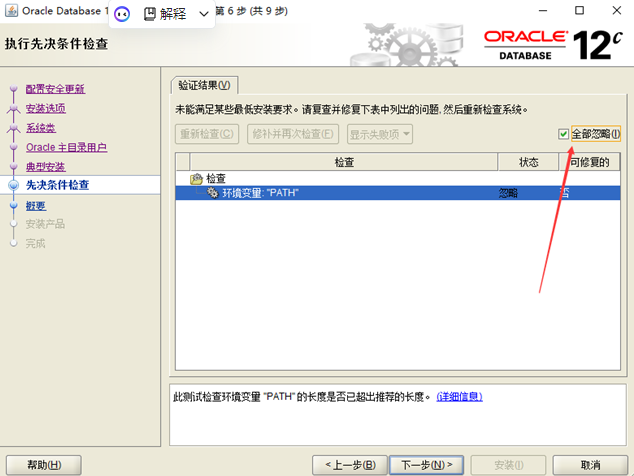Click the step bullet beside 配置安全更新

pyautogui.click(x=14, y=88)
